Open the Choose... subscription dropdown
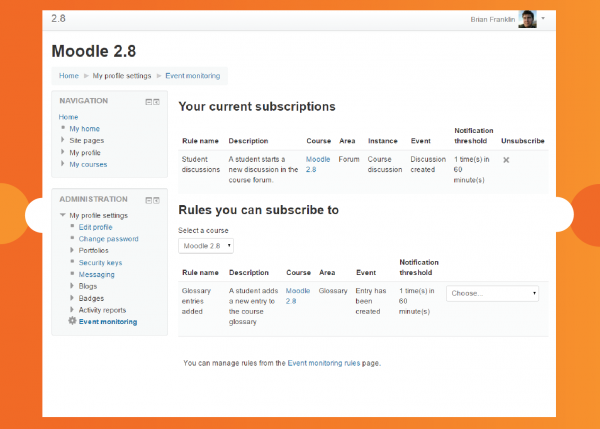Image resolution: width=600 pixels, height=429 pixels. [x=492, y=294]
